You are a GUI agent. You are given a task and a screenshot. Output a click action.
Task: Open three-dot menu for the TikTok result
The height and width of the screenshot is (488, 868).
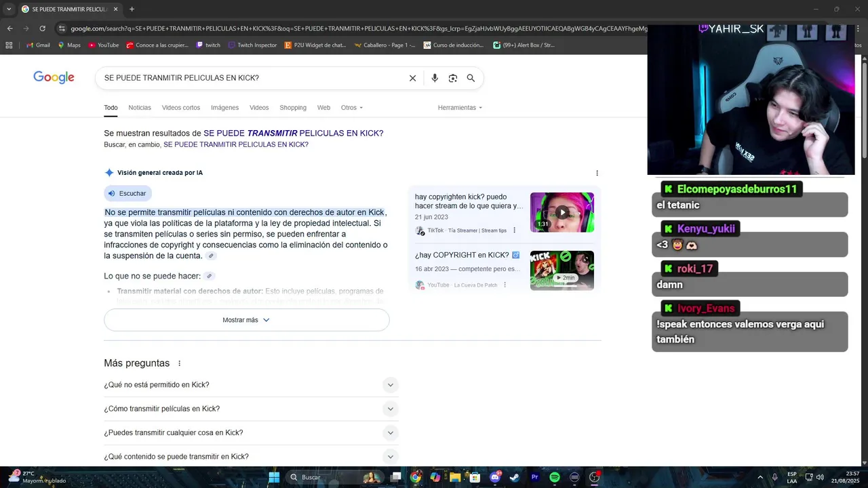click(x=514, y=230)
